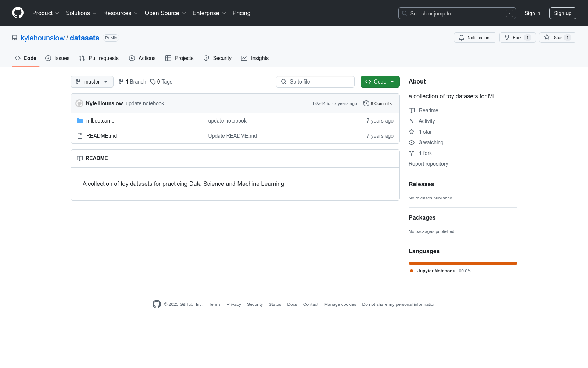Expand the Open Source menu

(165, 13)
